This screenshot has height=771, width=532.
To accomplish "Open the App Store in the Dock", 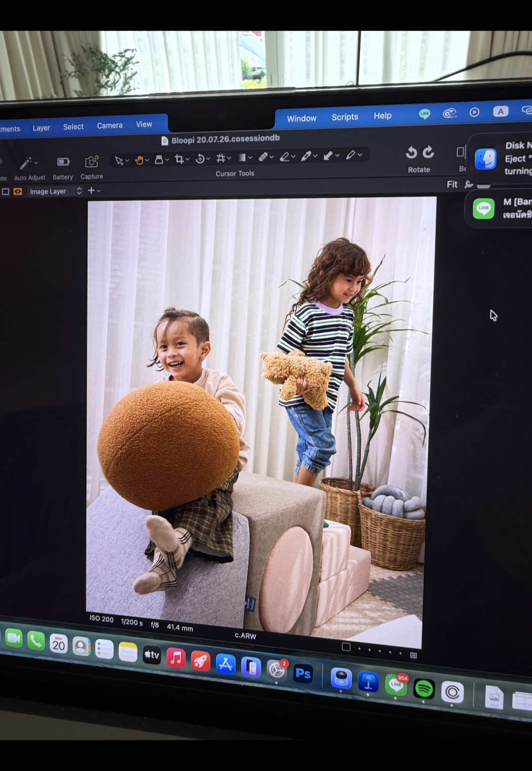I will coord(225,664).
